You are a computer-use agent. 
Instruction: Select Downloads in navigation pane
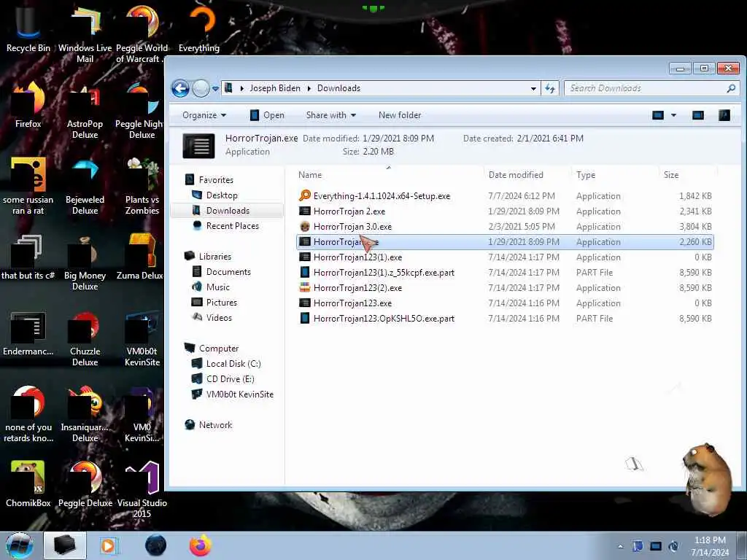click(x=228, y=211)
